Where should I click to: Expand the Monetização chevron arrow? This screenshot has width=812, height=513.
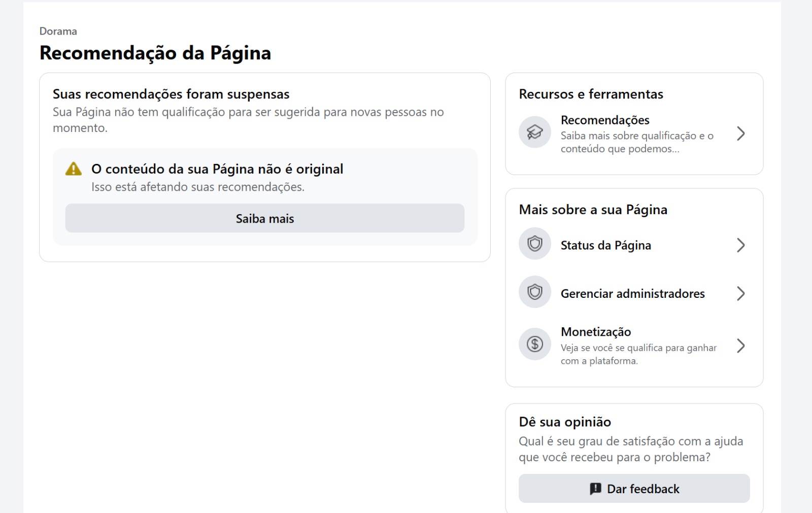point(741,346)
